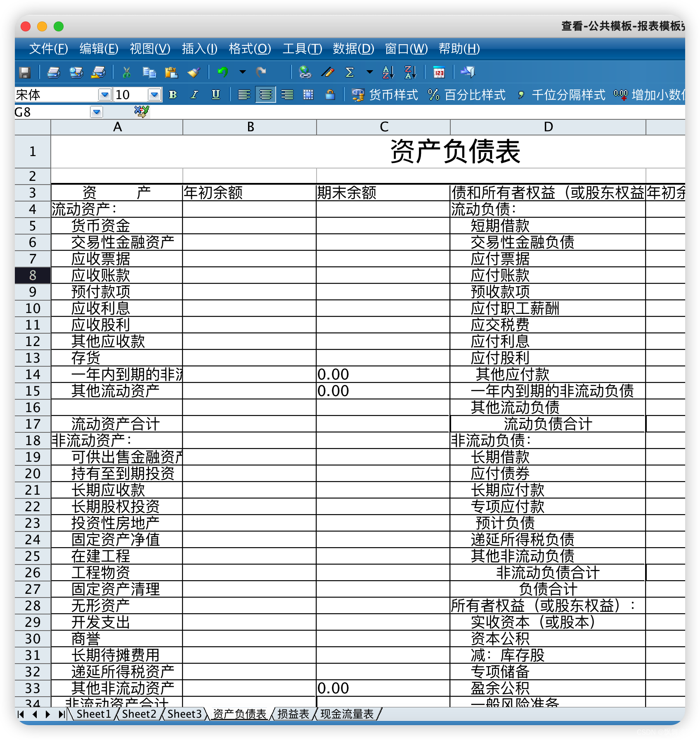Open the 工具(T) menu
700x740 pixels.
pyautogui.click(x=302, y=49)
